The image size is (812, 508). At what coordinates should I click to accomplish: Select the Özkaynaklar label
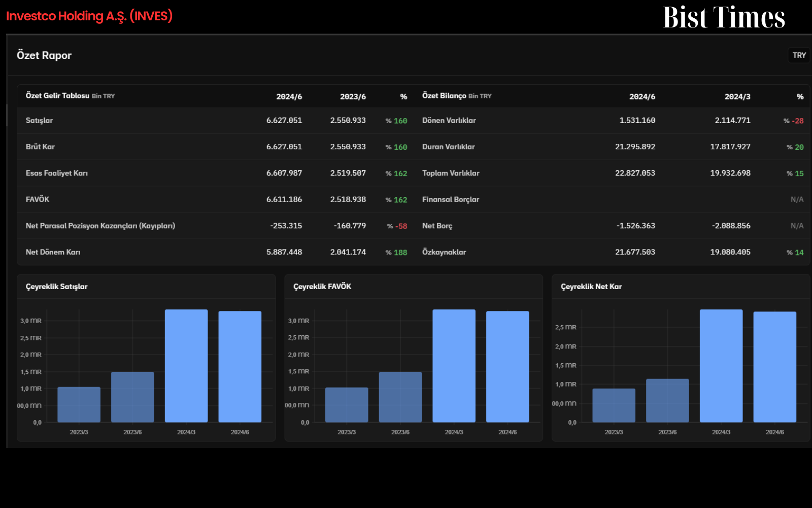[x=444, y=252]
